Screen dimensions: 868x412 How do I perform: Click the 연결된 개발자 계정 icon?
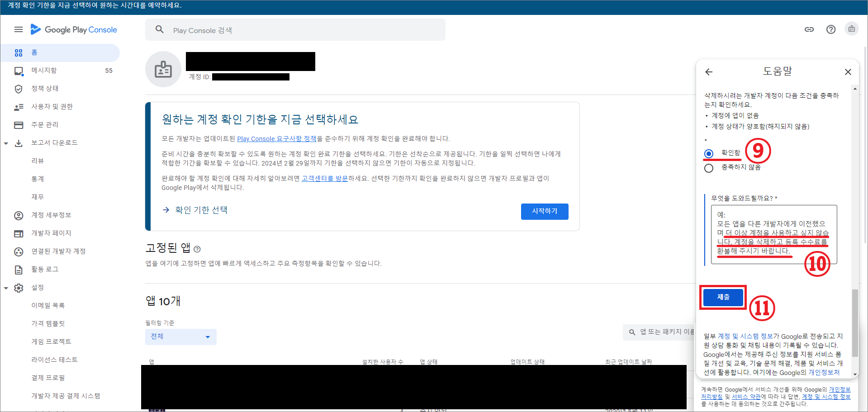[19, 251]
